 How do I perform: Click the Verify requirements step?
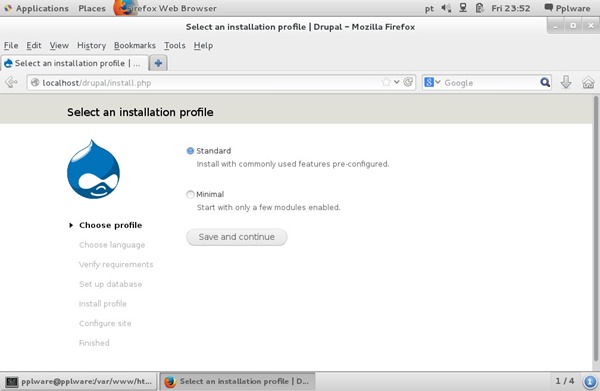pyautogui.click(x=116, y=264)
